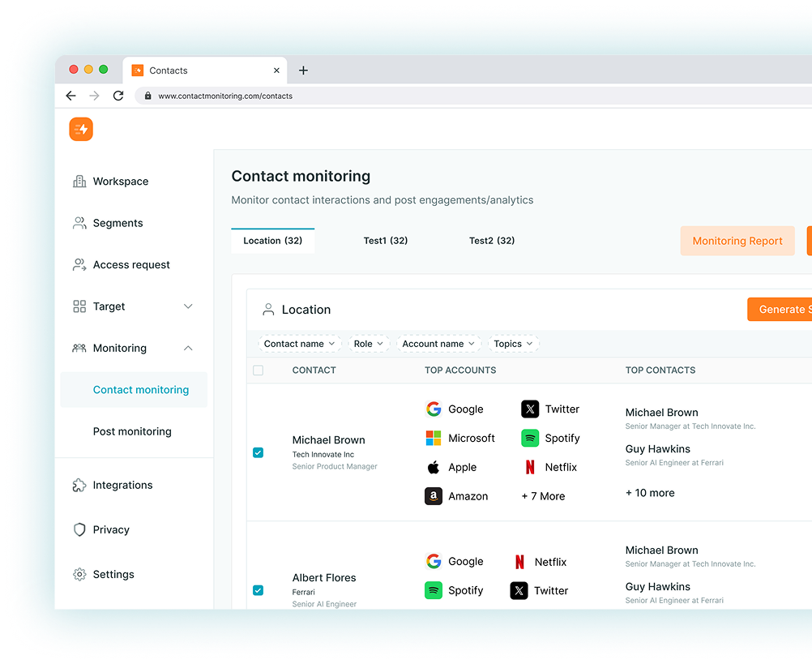812x664 pixels.
Task: Open the Contact name filter dropdown
Action: [299, 344]
